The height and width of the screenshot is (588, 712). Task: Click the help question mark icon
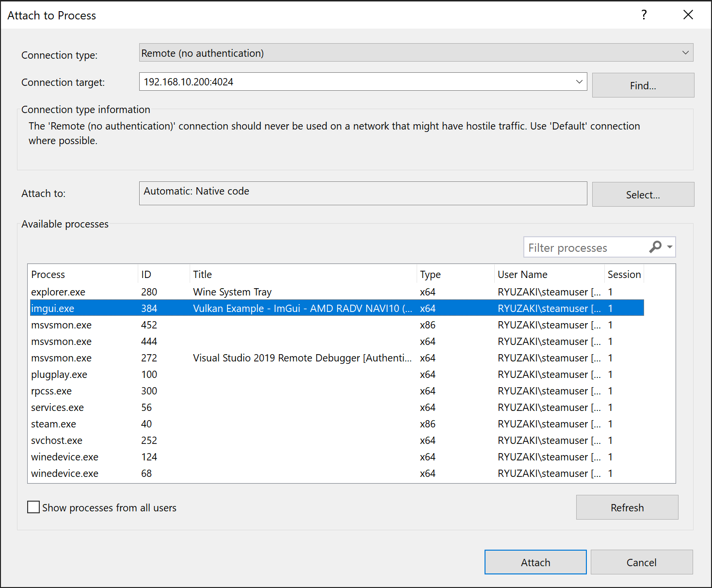coord(644,15)
